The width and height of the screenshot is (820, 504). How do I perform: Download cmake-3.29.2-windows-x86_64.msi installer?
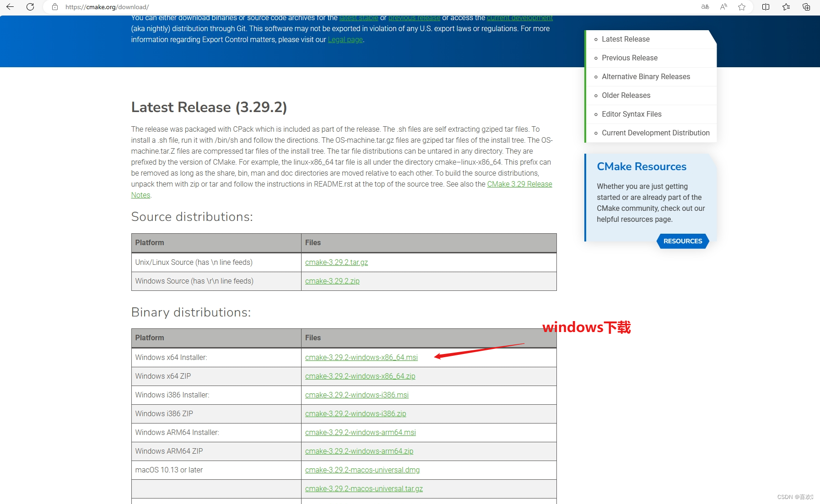[361, 358]
